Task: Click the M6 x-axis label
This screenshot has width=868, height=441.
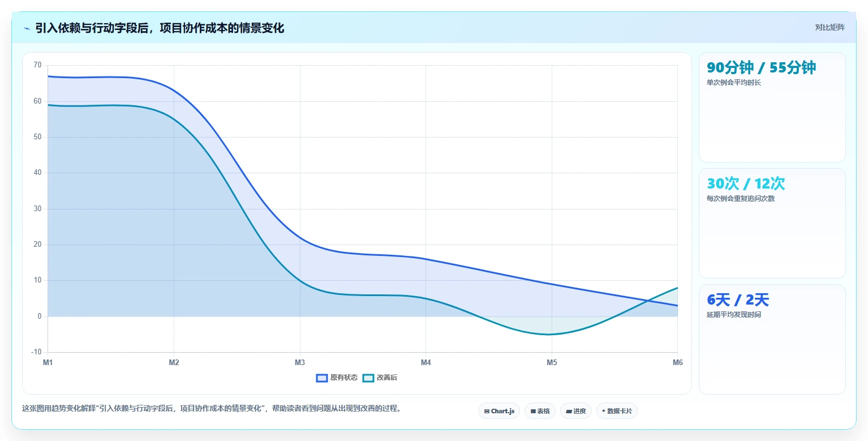Action: pos(677,363)
